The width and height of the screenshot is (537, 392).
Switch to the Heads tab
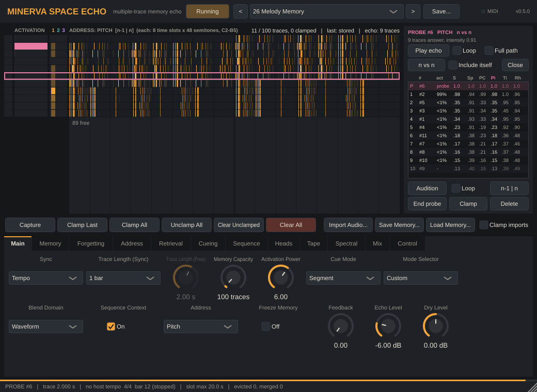283,243
